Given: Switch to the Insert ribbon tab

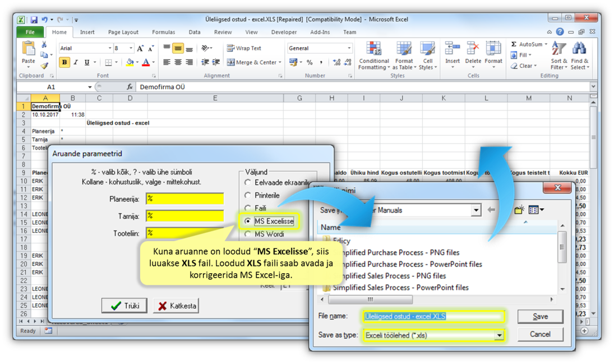Looking at the screenshot, I should tap(87, 32).
